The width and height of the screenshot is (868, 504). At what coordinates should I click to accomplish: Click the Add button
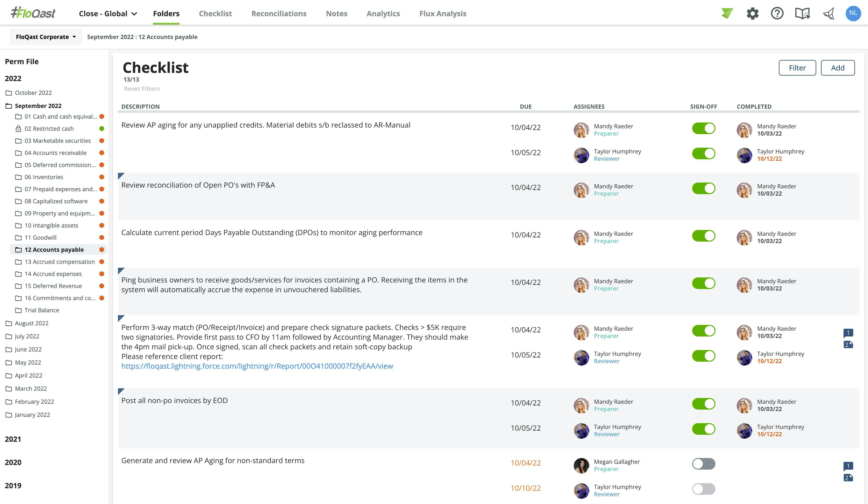point(838,68)
